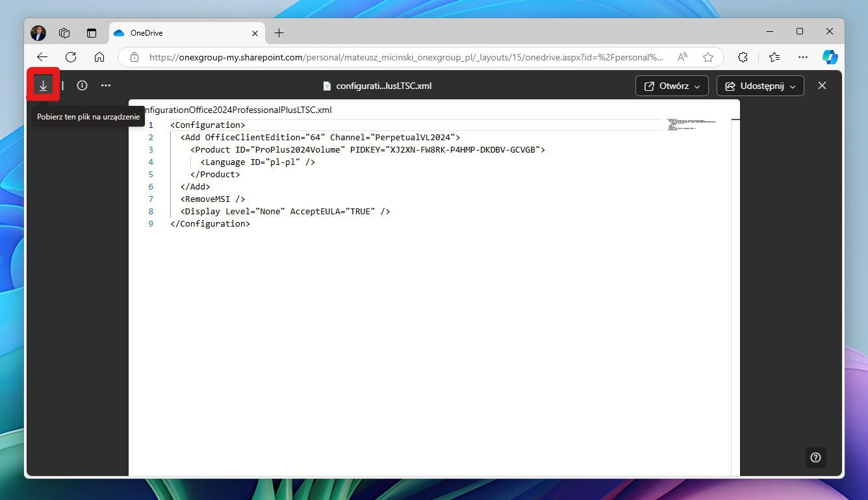
Task: Click the </Product> closing tag
Action: pyautogui.click(x=215, y=174)
